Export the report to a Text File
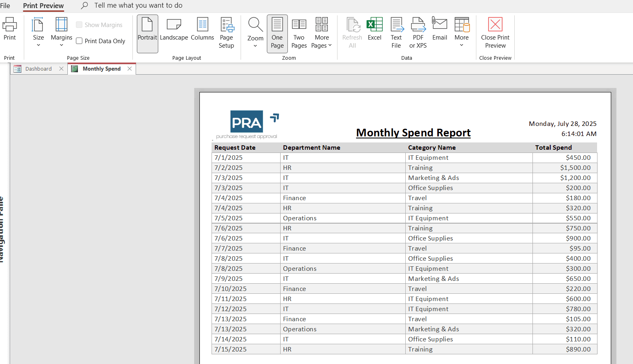633x364 pixels. [x=396, y=33]
